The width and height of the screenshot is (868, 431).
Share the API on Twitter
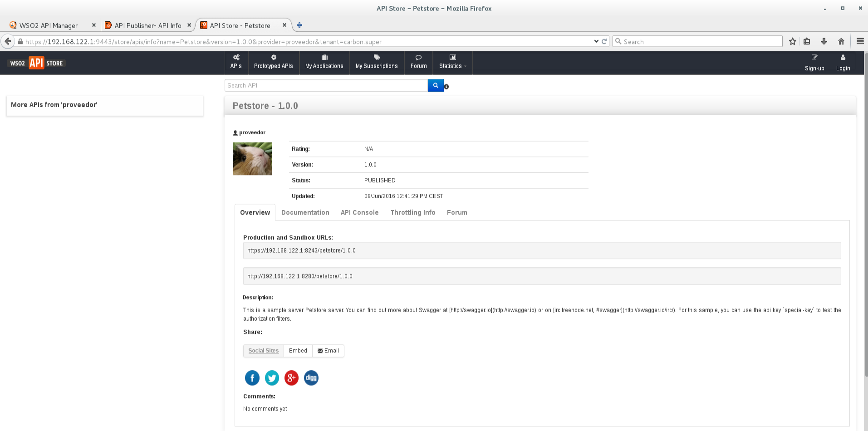point(271,377)
